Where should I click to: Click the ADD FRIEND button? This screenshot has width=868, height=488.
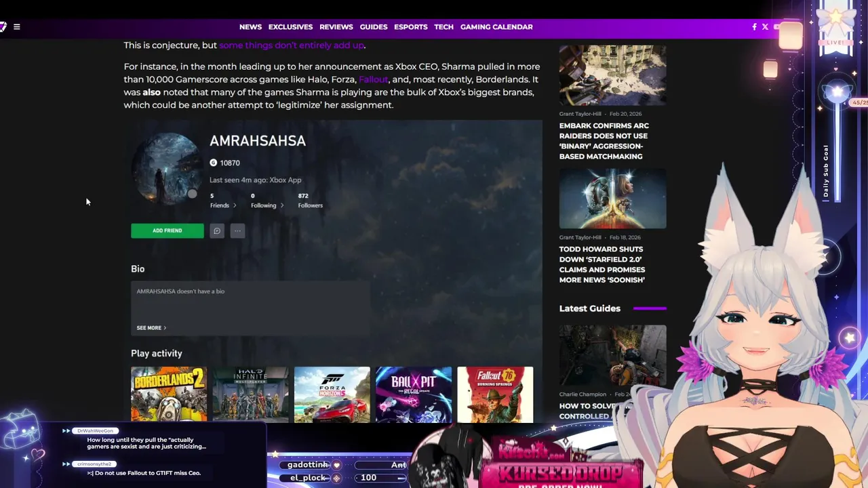(167, 230)
